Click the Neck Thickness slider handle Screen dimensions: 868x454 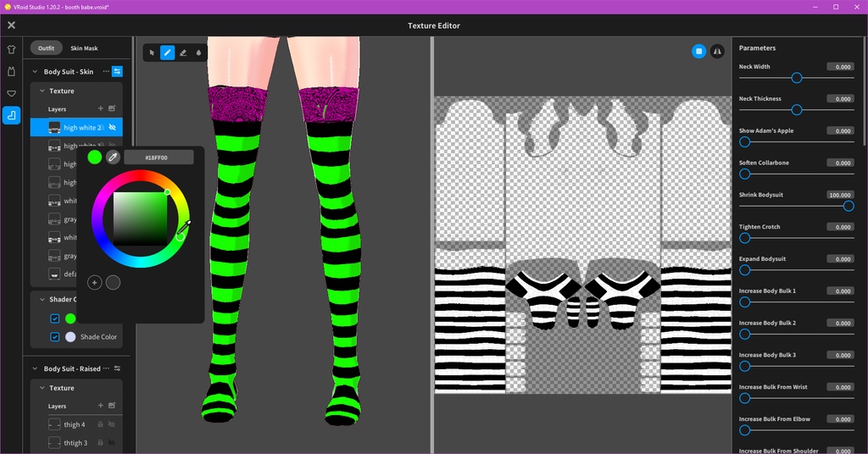click(x=797, y=110)
